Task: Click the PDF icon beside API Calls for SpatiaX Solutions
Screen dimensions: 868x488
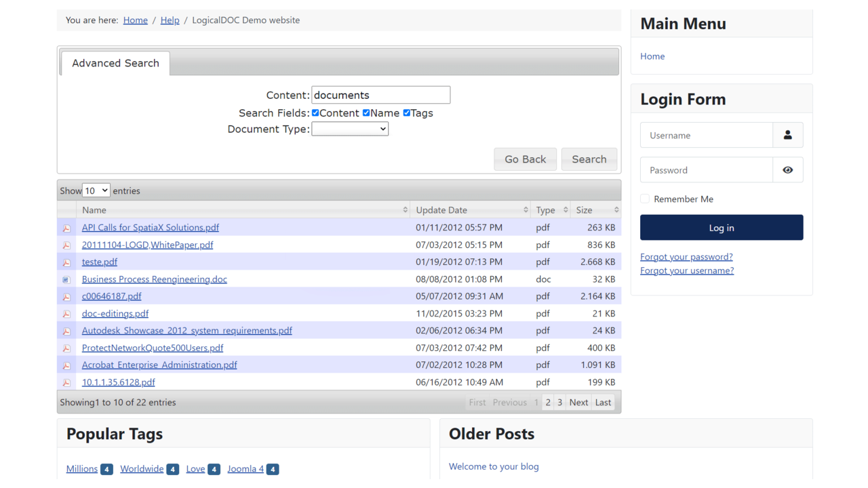Action: coord(66,228)
